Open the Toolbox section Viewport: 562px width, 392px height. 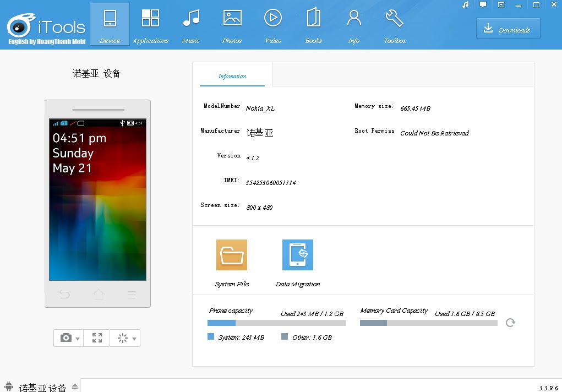click(x=395, y=24)
